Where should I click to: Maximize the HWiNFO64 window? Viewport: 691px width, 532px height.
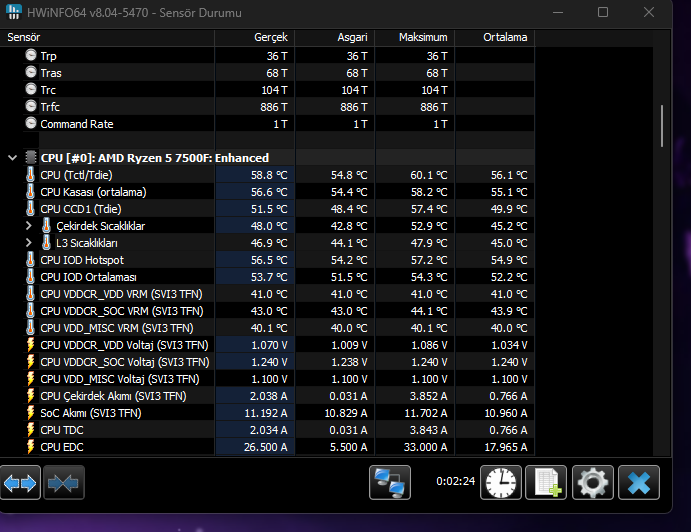click(x=603, y=12)
